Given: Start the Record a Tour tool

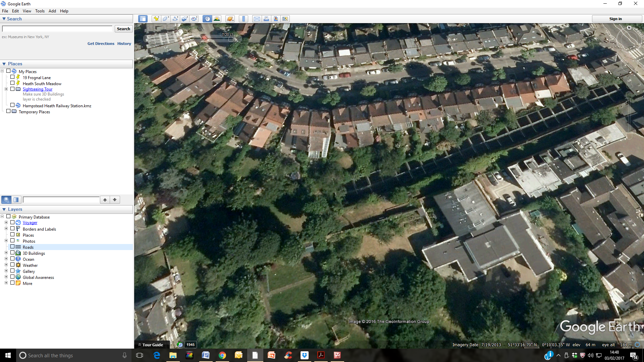Looking at the screenshot, I should [195, 19].
